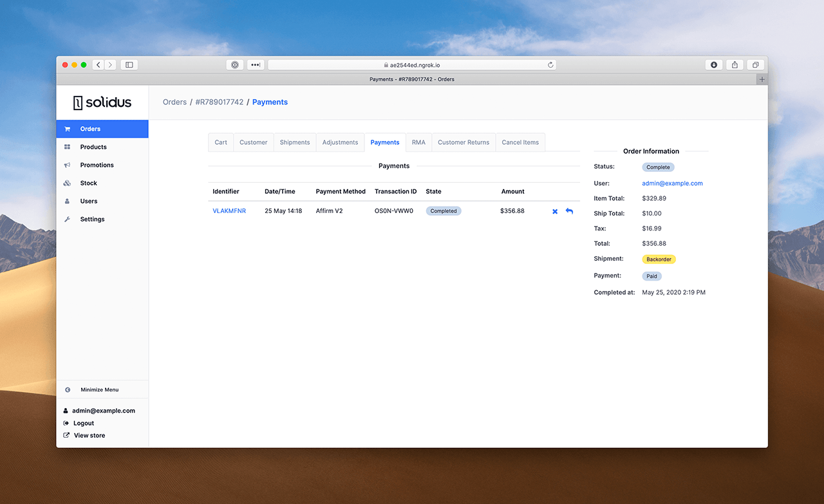Click the browser address bar

tap(412, 64)
